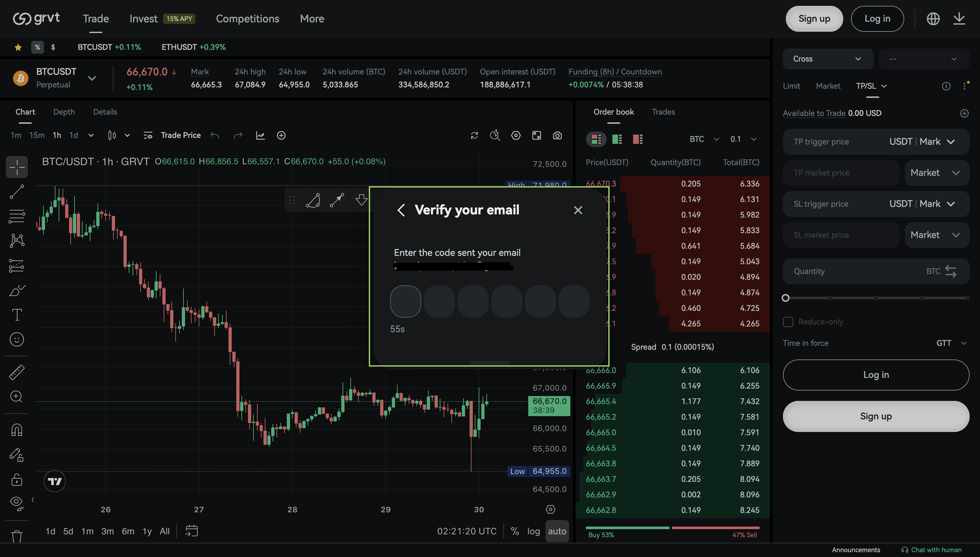Show order book with both sides

596,139
